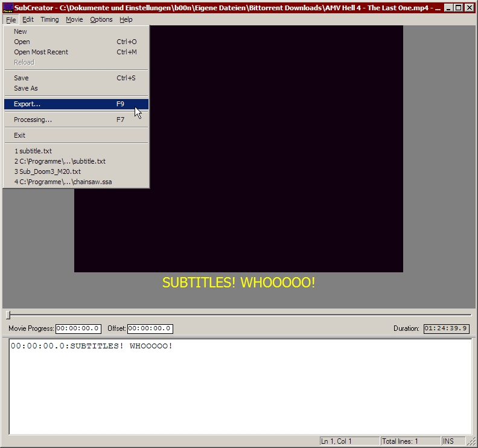
Task: Click Total lines: 1 status entry
Action: tap(410, 441)
